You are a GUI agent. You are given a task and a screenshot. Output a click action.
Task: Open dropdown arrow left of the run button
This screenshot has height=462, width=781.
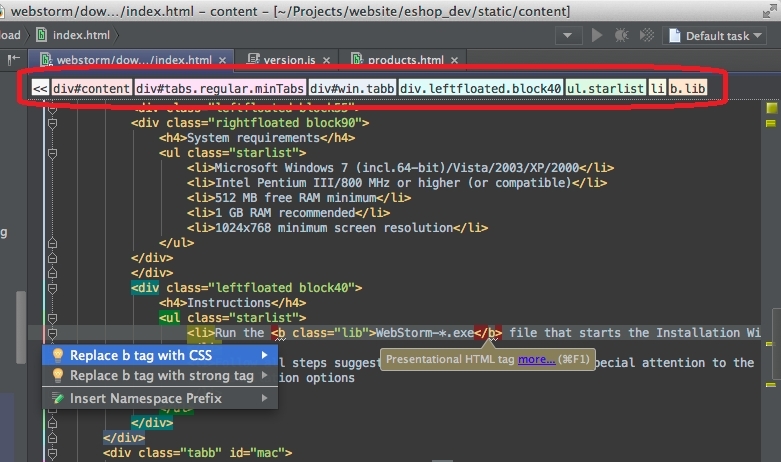click(x=568, y=35)
